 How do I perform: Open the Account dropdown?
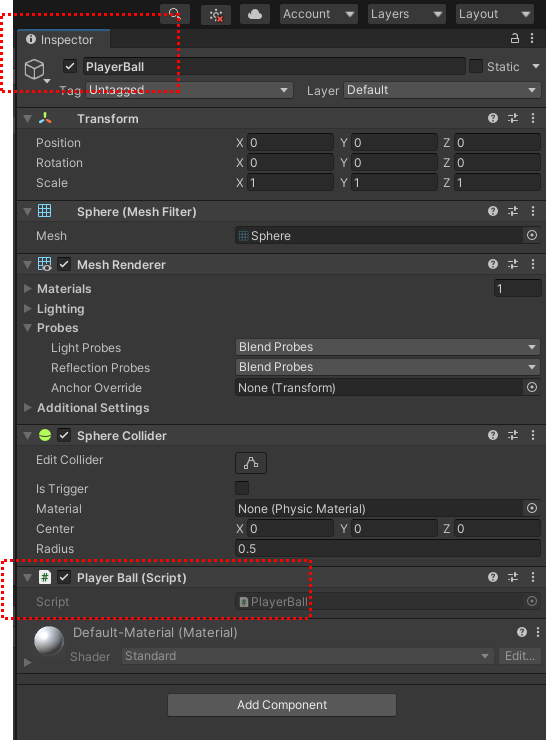(319, 14)
